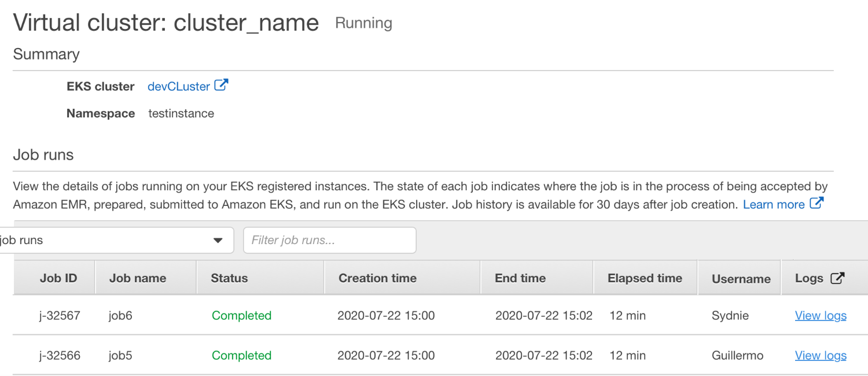Select job ID j-32567 row
The width and height of the screenshot is (868, 376).
(x=60, y=315)
